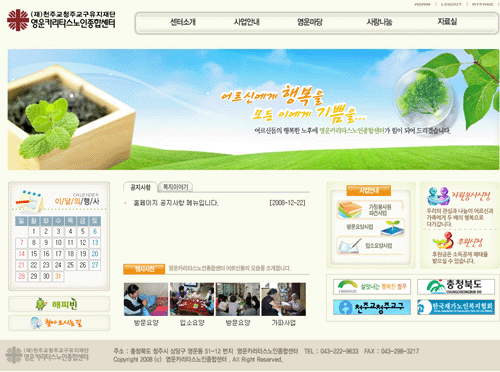Open the 사업안내 menu item
500x372 pixels.
[247, 22]
